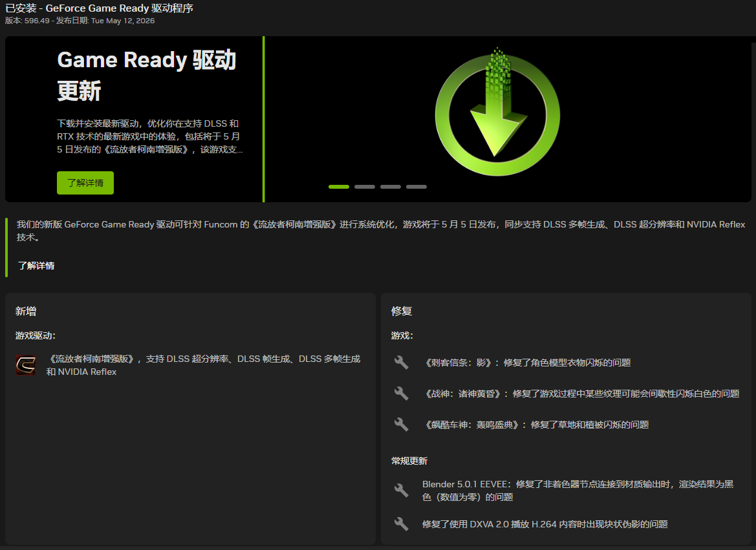This screenshot has height=550, width=756.
Task: Click the 《刺客信条：影》 fix description
Action: click(526, 363)
